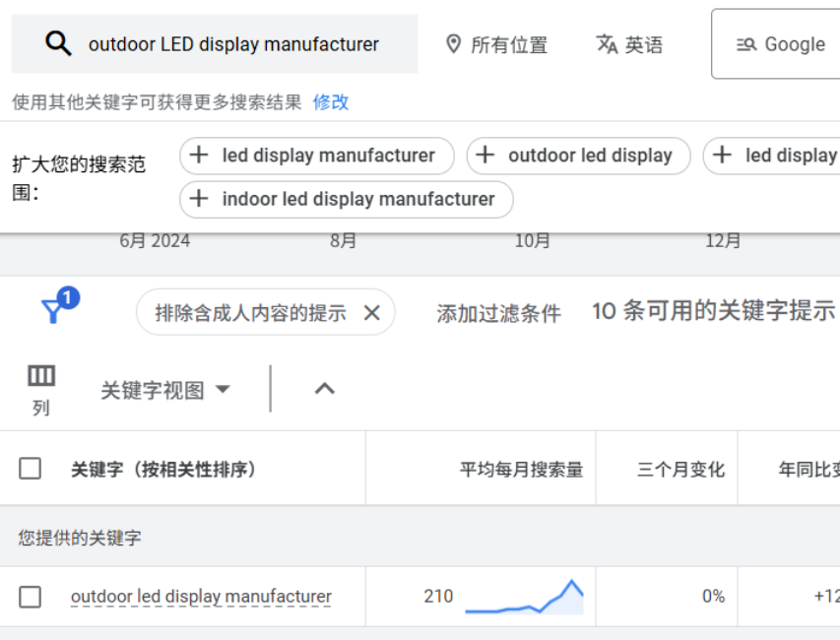Remove the adult content exclusion filter
The image size is (840, 640).
tap(371, 313)
